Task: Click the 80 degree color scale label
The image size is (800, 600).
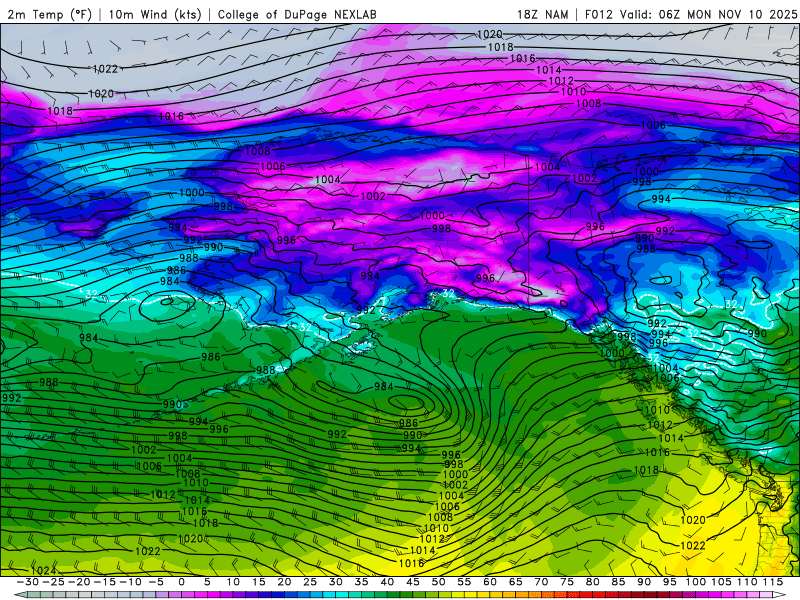Action: coord(592,582)
